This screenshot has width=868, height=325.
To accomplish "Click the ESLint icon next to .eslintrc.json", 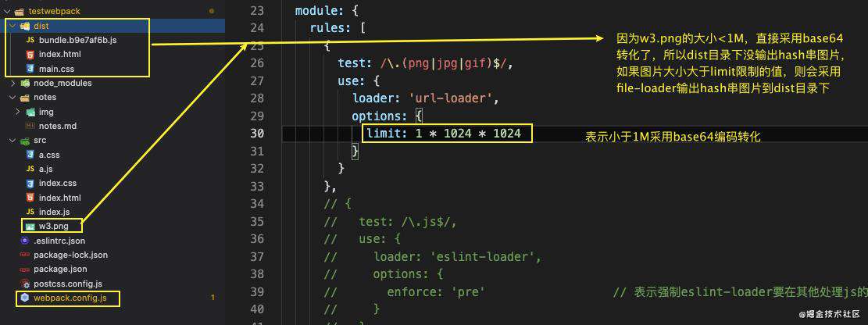I will pyautogui.click(x=24, y=241).
